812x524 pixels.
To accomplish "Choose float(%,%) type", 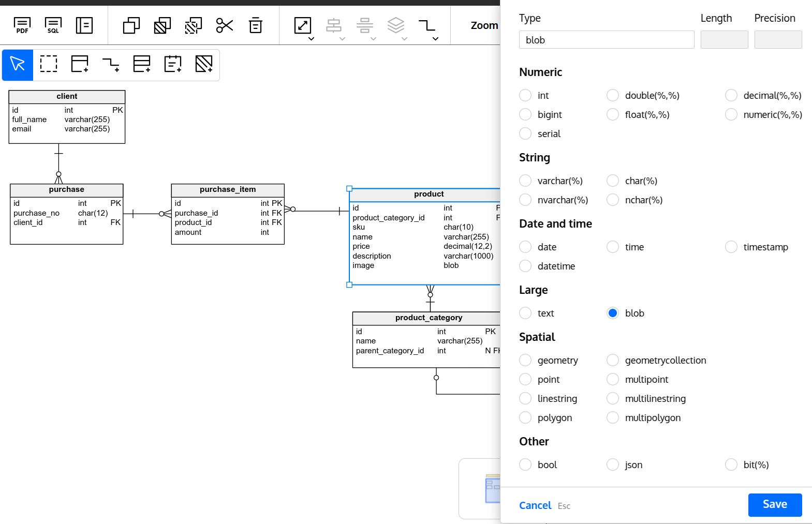I will click(613, 114).
